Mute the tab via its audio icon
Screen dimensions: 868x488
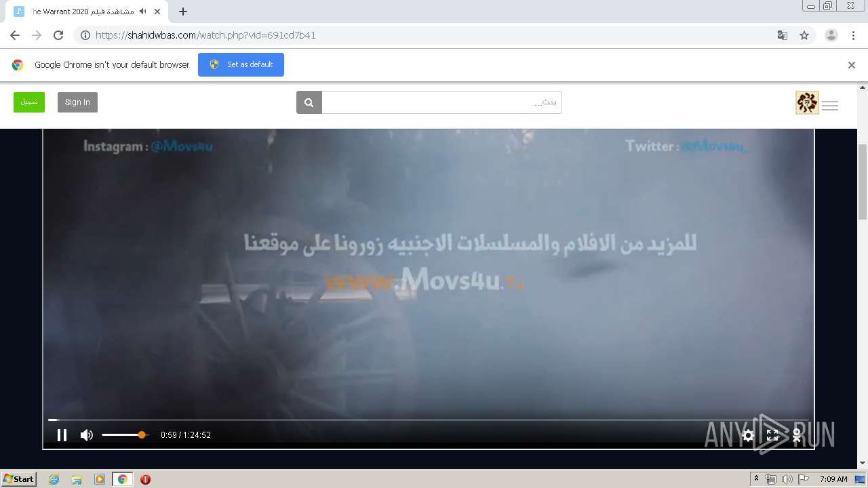[x=142, y=12]
